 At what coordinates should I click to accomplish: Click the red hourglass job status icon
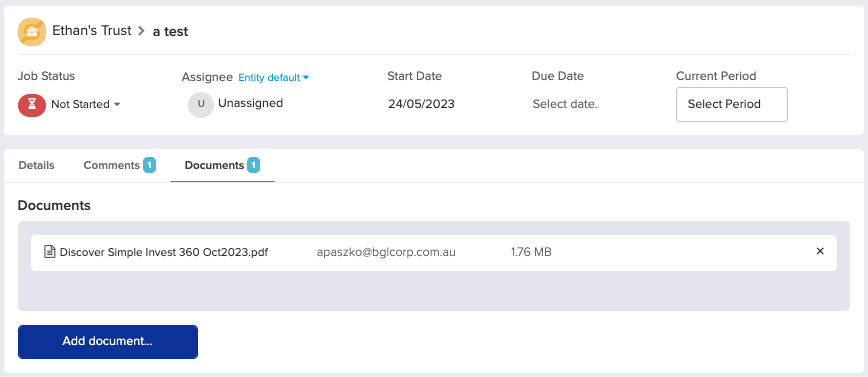(32, 105)
